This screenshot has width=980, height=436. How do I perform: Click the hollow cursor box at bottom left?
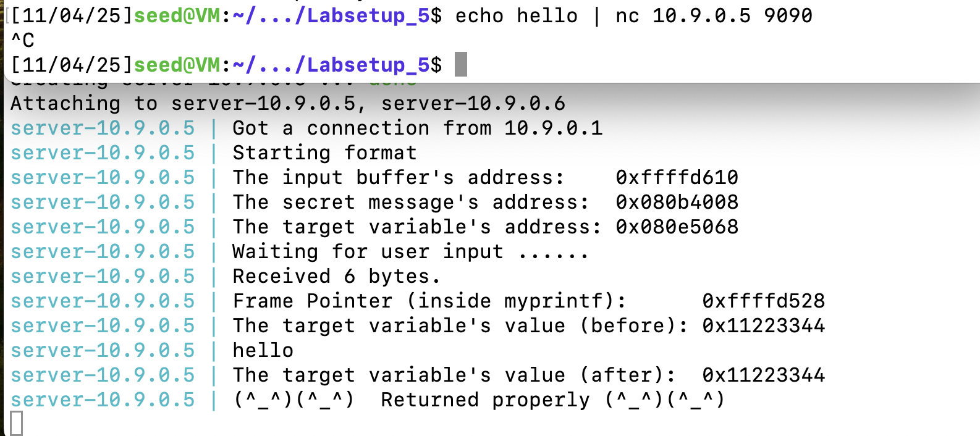pyautogui.click(x=17, y=424)
